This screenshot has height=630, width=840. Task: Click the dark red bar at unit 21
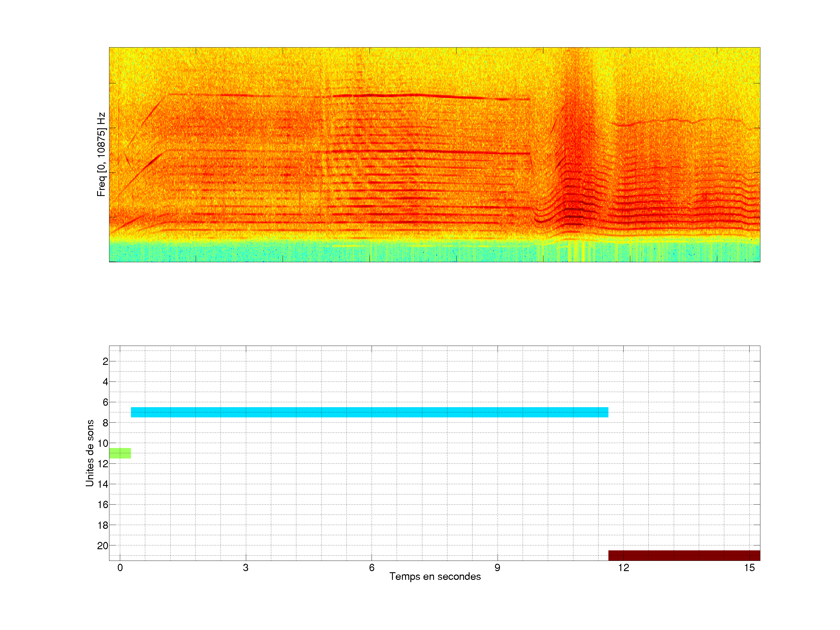click(x=684, y=555)
